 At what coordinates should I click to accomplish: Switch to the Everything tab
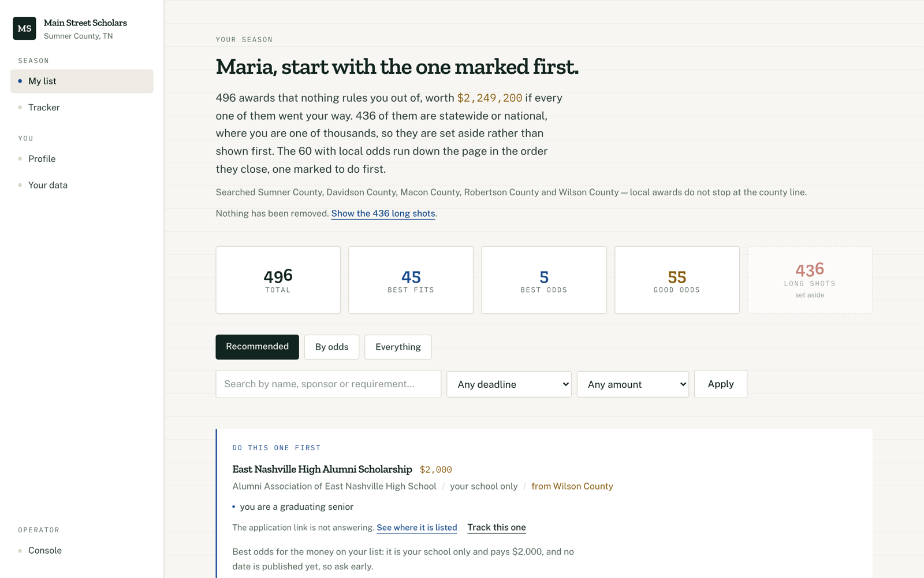(398, 347)
